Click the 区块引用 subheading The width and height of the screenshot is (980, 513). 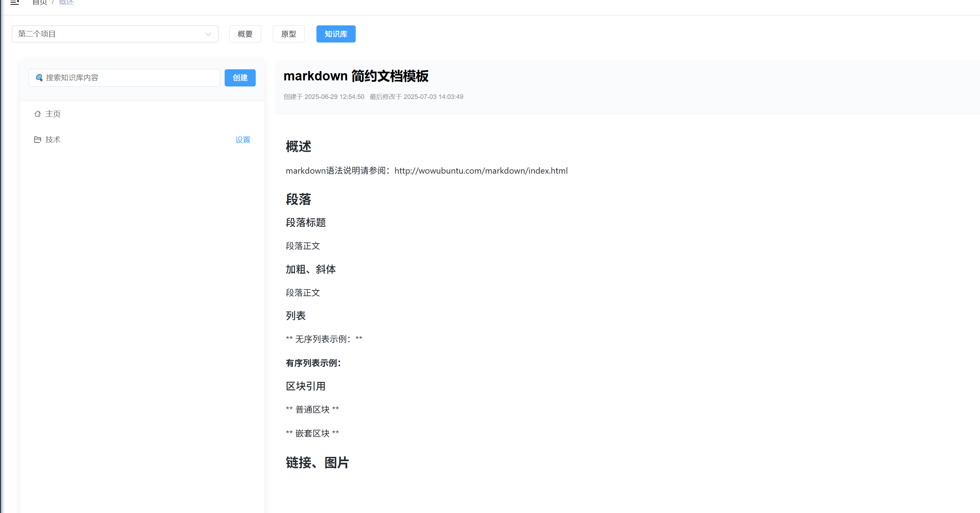coord(305,386)
